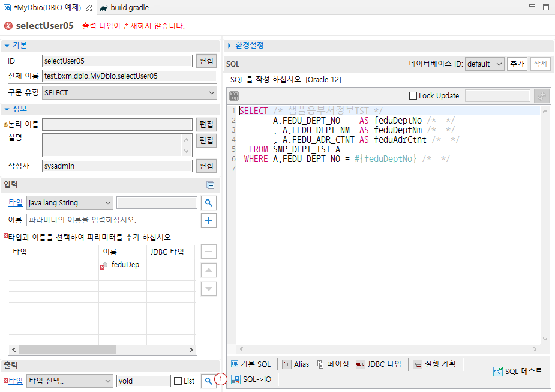Click the ID input field selectUser05

(117, 61)
